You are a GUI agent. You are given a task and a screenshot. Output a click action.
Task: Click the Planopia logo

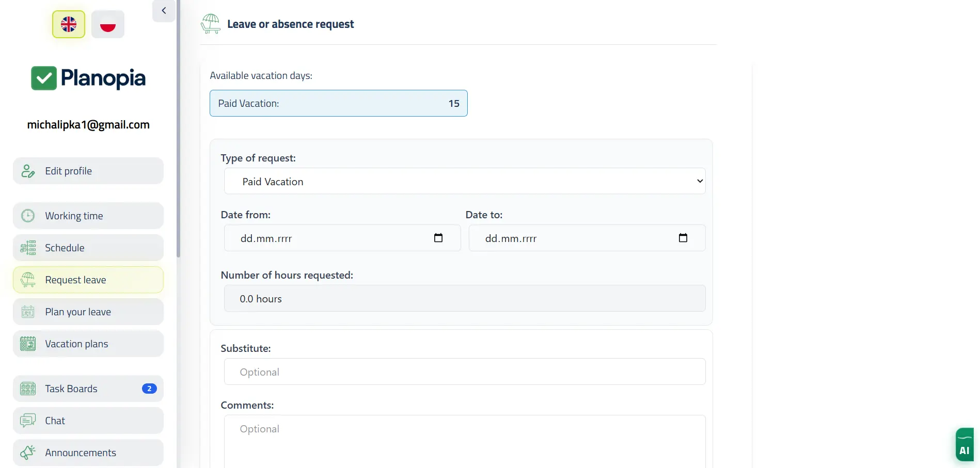(x=88, y=78)
